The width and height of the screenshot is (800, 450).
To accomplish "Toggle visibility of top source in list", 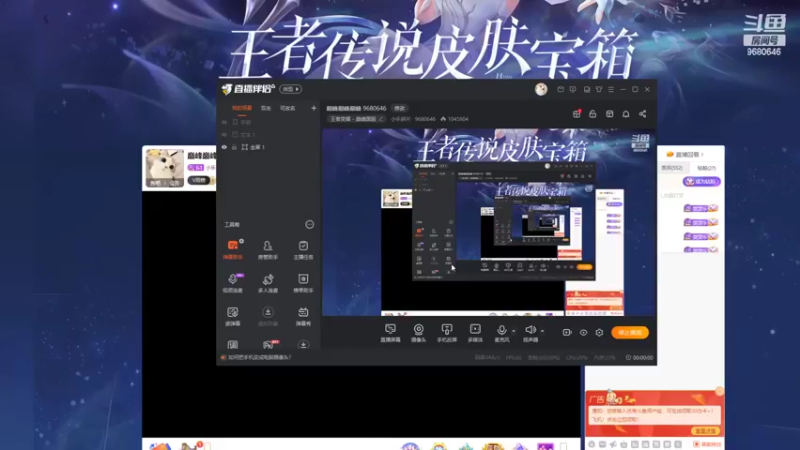I will point(224,122).
